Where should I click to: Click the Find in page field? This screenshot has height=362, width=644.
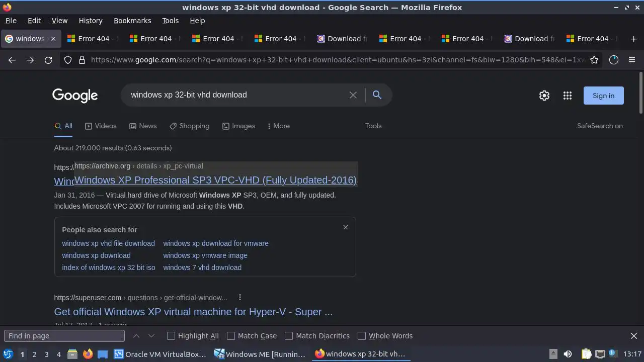click(x=64, y=336)
